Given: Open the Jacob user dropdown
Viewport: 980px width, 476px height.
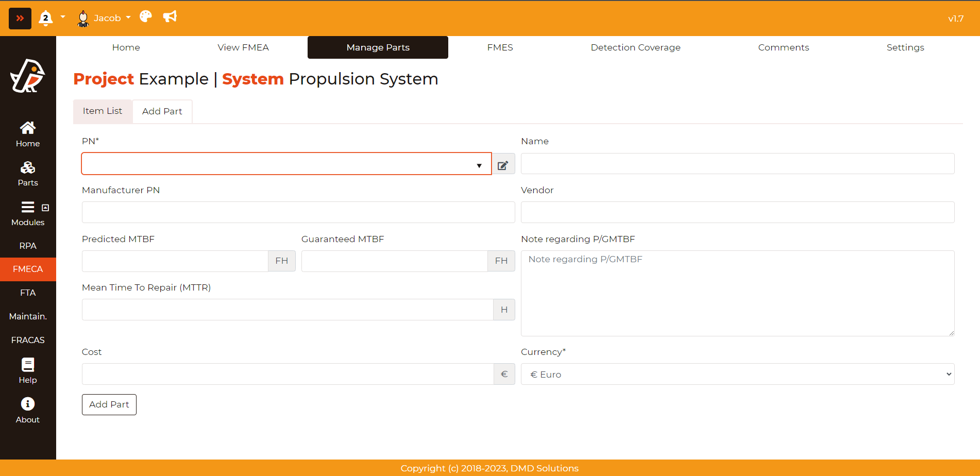Looking at the screenshot, I should (104, 18).
